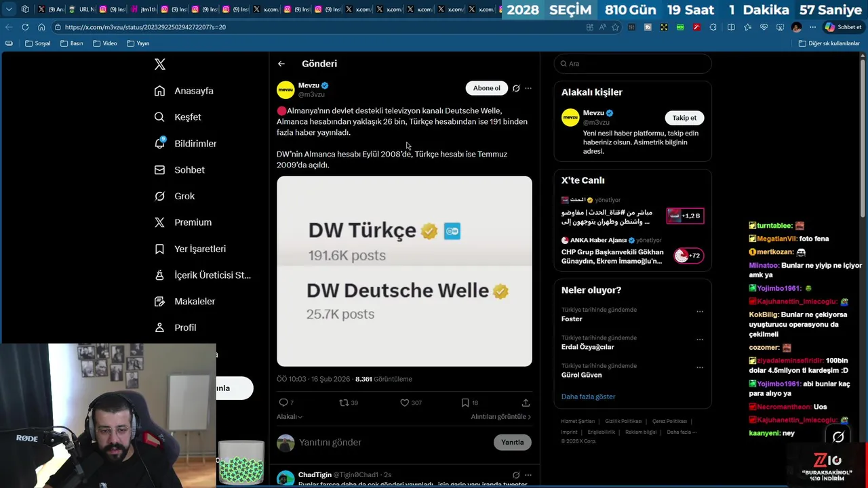This screenshot has height=488, width=868.
Task: Open the Gürol Güven trending topic
Action: pyautogui.click(x=582, y=375)
